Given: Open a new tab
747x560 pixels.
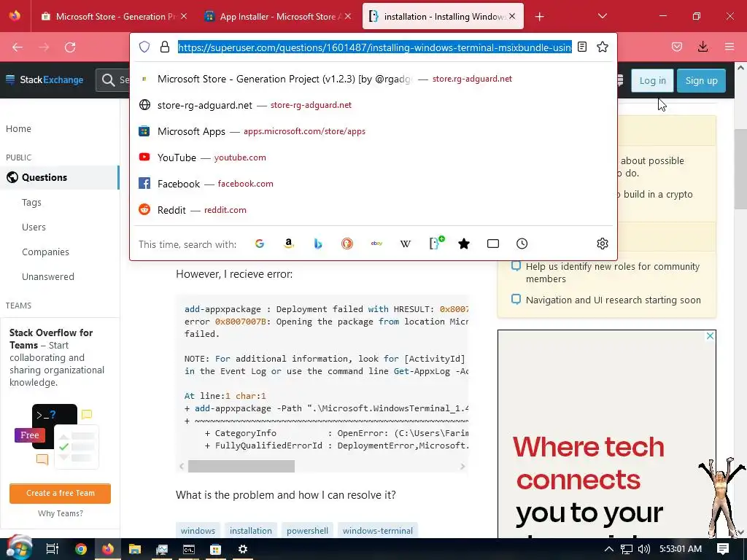Looking at the screenshot, I should click(x=539, y=17).
